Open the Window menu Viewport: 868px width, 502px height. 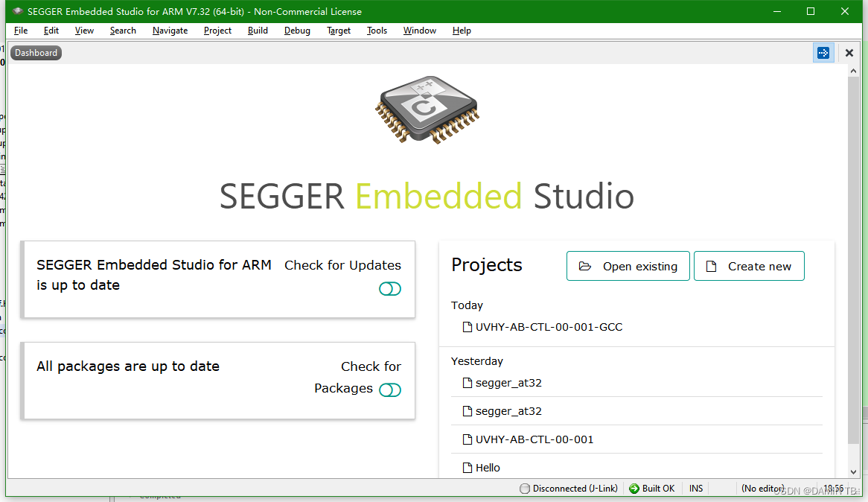(420, 31)
